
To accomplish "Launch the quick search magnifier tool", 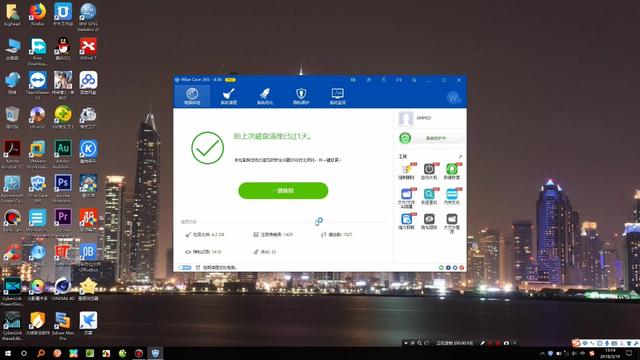I will pos(429,196).
